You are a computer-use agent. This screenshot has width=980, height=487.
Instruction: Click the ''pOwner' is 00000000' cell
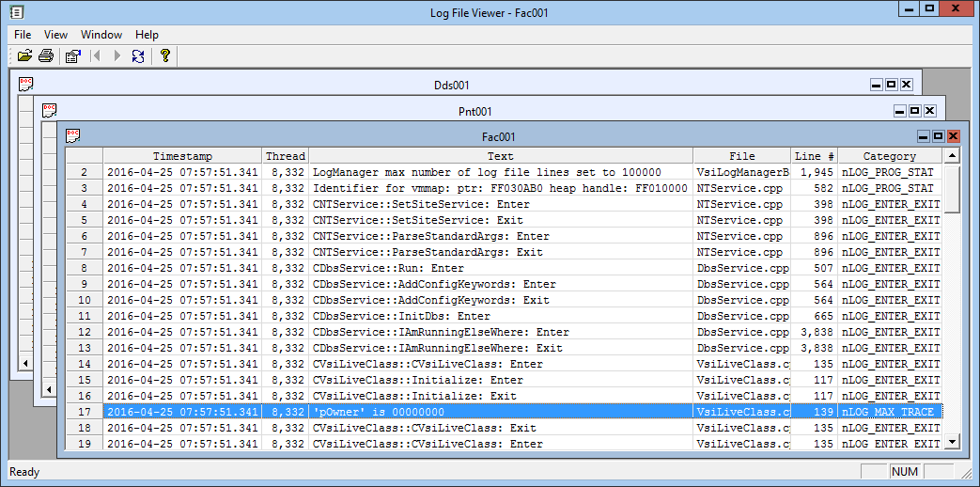coord(502,412)
